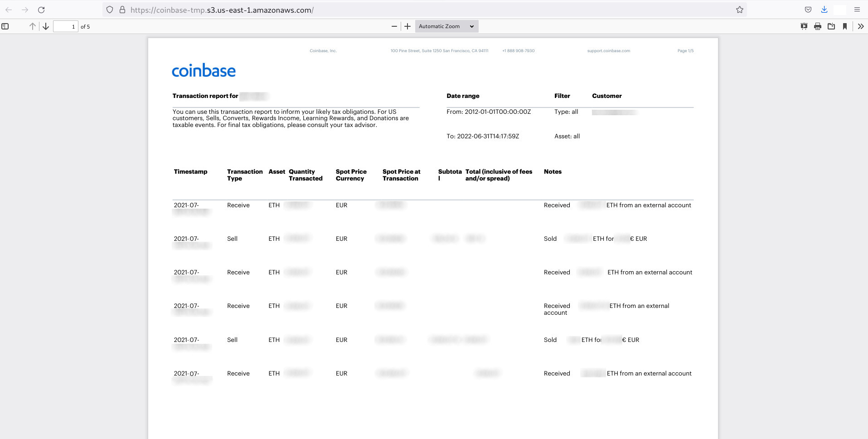This screenshot has height=439, width=868.
Task: Select the Coinbase phone number text
Action: pyautogui.click(x=518, y=51)
